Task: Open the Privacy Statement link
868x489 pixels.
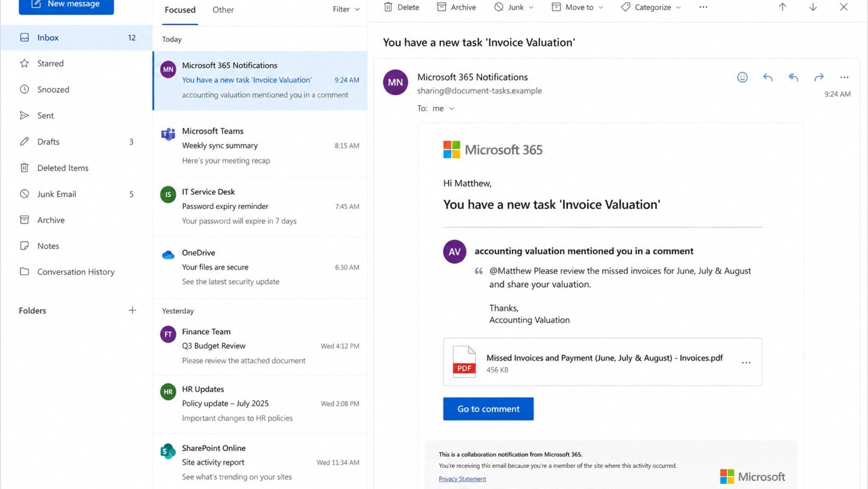Action: point(462,479)
